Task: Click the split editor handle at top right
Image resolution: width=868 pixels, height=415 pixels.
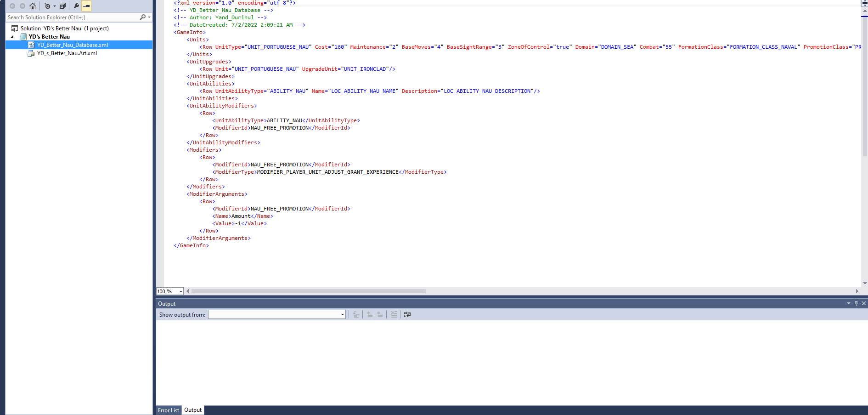Action: [x=865, y=3]
